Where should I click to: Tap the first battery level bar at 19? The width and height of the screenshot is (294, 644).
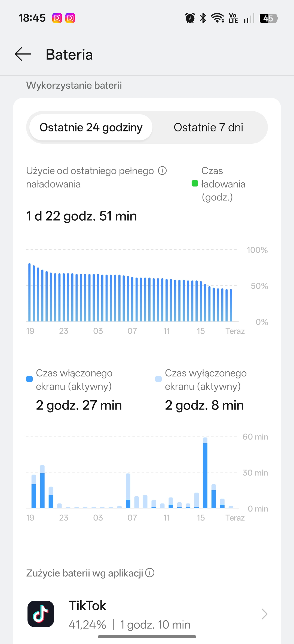[29, 292]
